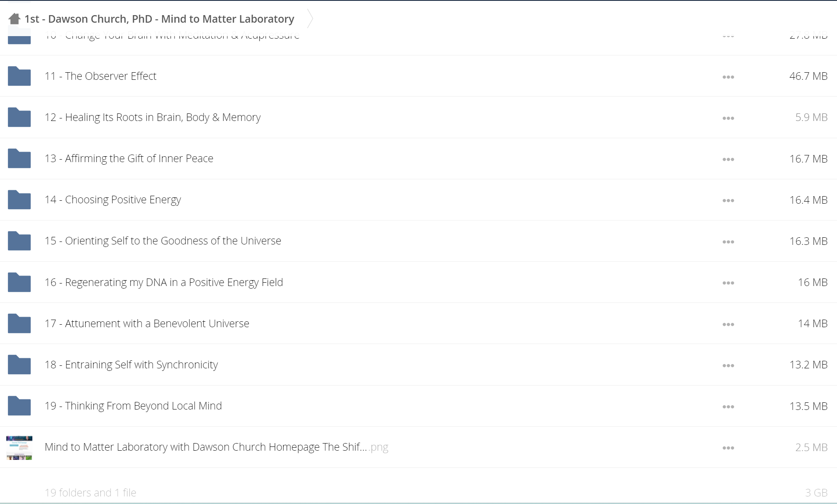Click the 19 folders and 1 file summary
Viewport: 837px width, 504px height.
pos(90,493)
